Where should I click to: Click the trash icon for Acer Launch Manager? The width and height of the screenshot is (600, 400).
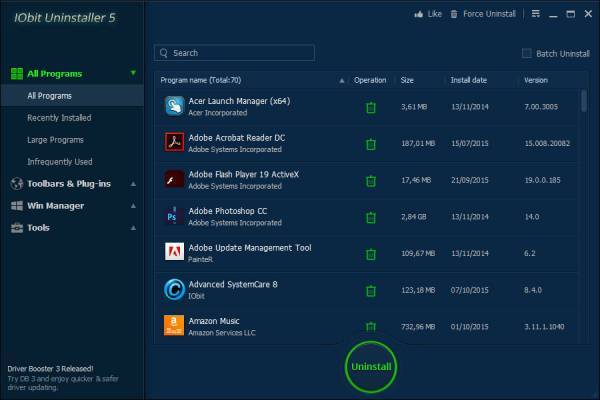coord(371,107)
